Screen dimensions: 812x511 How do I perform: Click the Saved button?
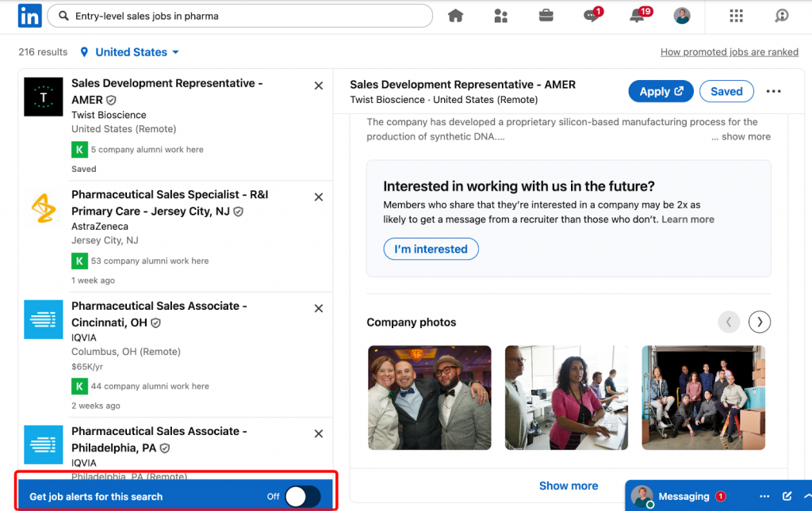(x=726, y=92)
